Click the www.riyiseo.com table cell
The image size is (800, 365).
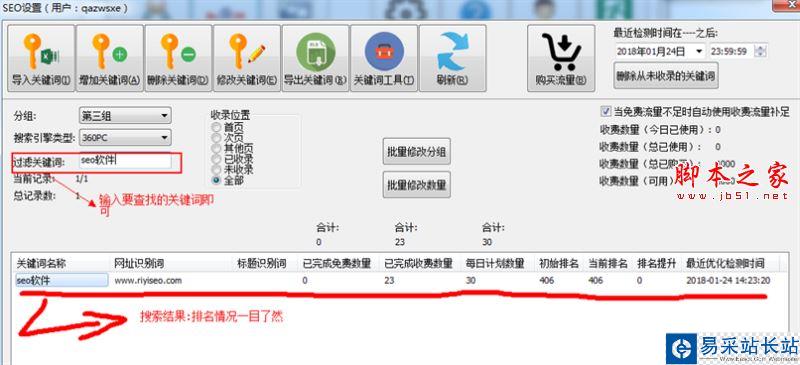pos(147,280)
